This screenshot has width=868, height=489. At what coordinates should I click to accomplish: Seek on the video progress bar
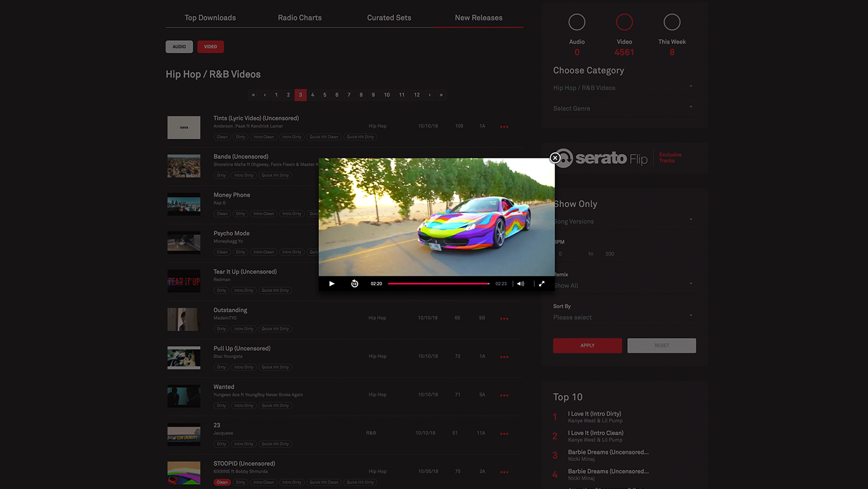click(438, 284)
